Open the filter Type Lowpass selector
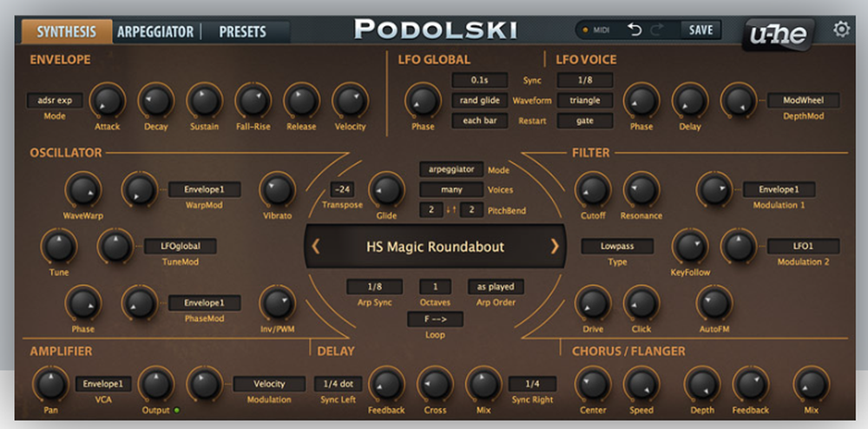The width and height of the screenshot is (868, 429). [617, 247]
